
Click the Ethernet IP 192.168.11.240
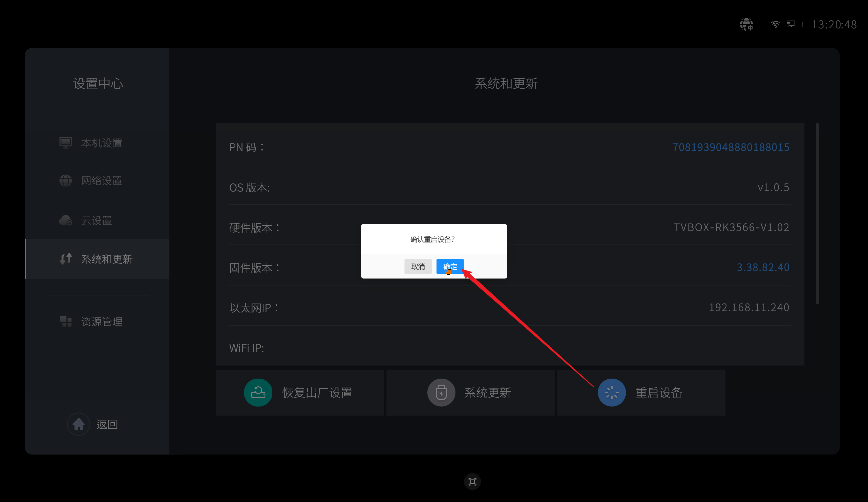749,307
